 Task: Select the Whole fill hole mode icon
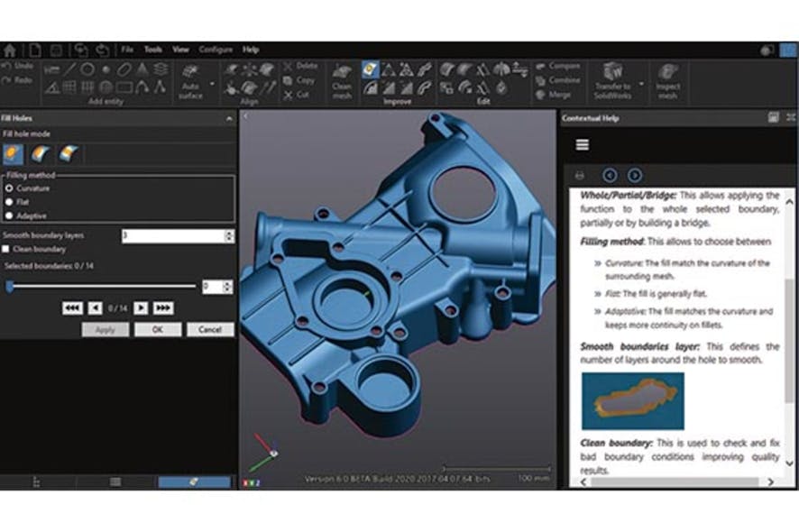(14, 153)
